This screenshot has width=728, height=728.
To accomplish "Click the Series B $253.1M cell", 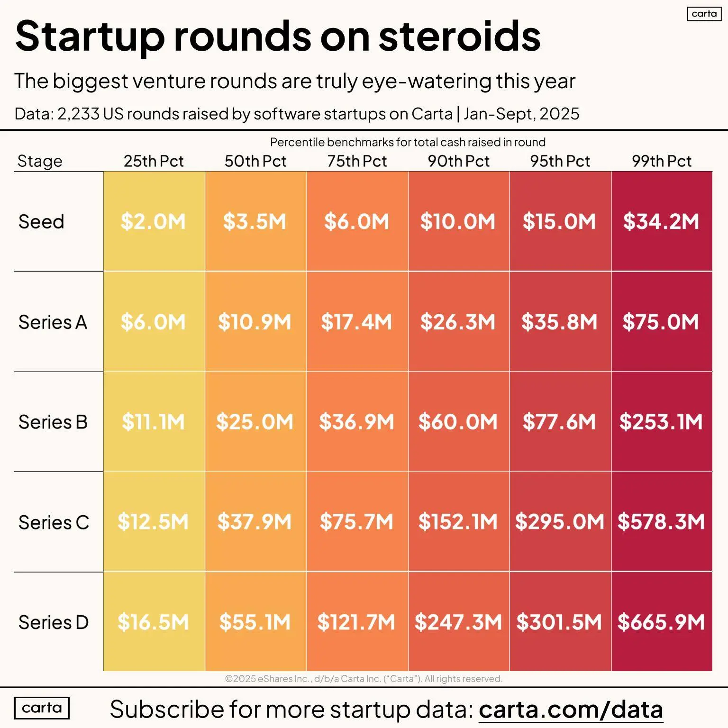I will click(x=661, y=422).
